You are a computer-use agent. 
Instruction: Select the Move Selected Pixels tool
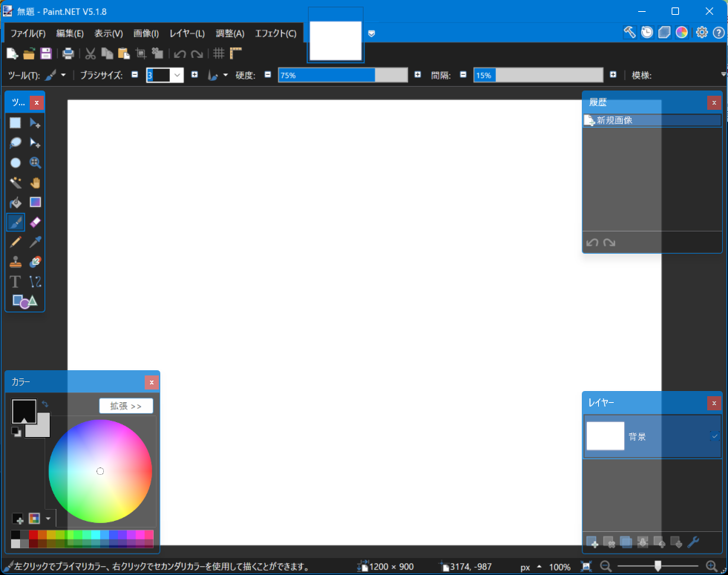[36, 122]
